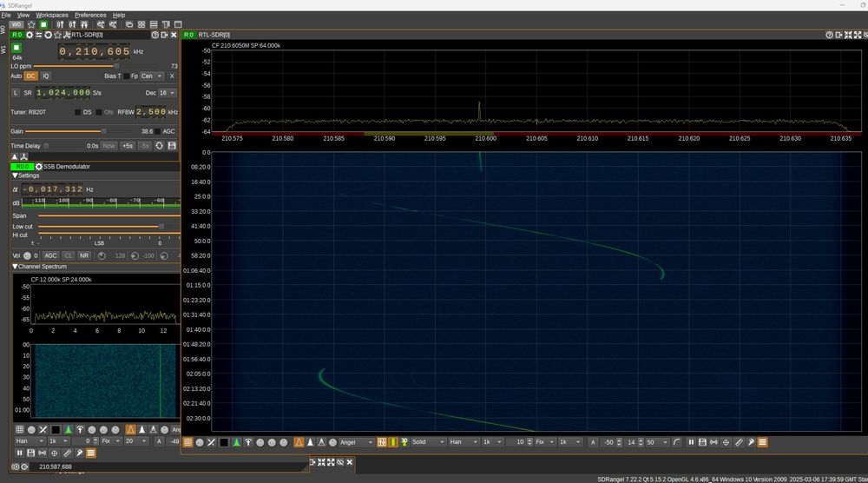Viewport: 868px width, 483px height.
Task: Click the 0,210,605 kHz center frequency dial
Action: (x=94, y=51)
